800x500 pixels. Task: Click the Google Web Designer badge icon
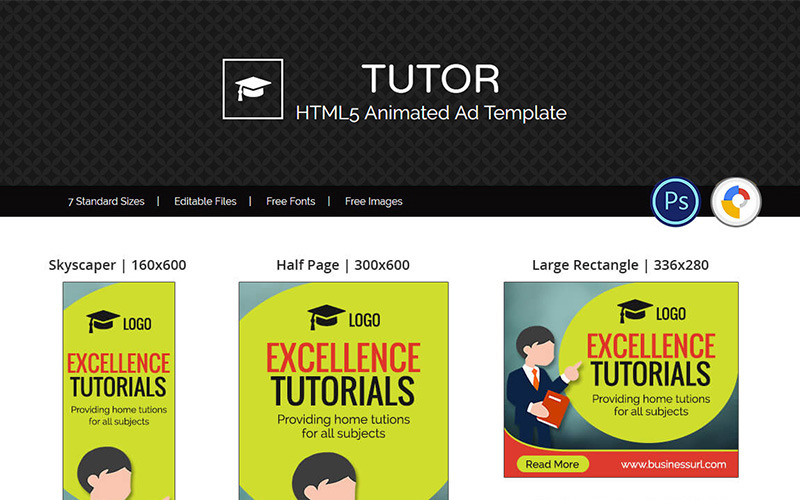(736, 202)
